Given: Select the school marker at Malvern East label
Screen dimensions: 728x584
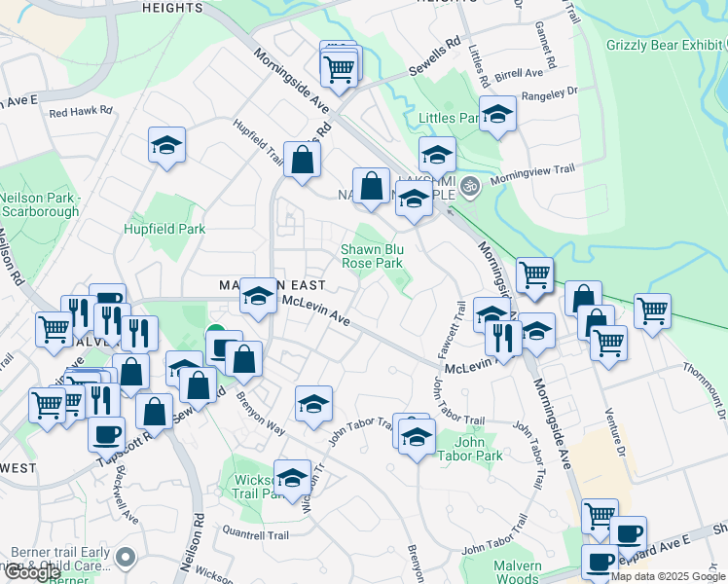Looking at the screenshot, I should tap(258, 297).
